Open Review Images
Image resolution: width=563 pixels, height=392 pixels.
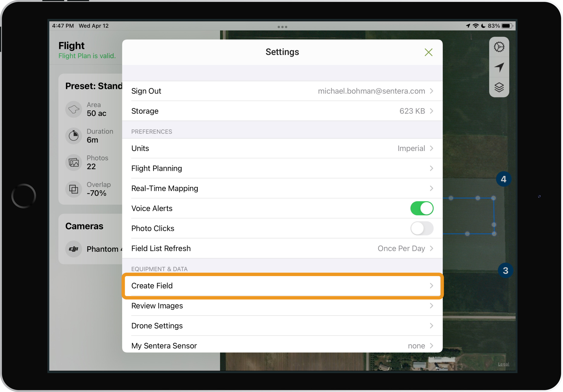coord(282,306)
